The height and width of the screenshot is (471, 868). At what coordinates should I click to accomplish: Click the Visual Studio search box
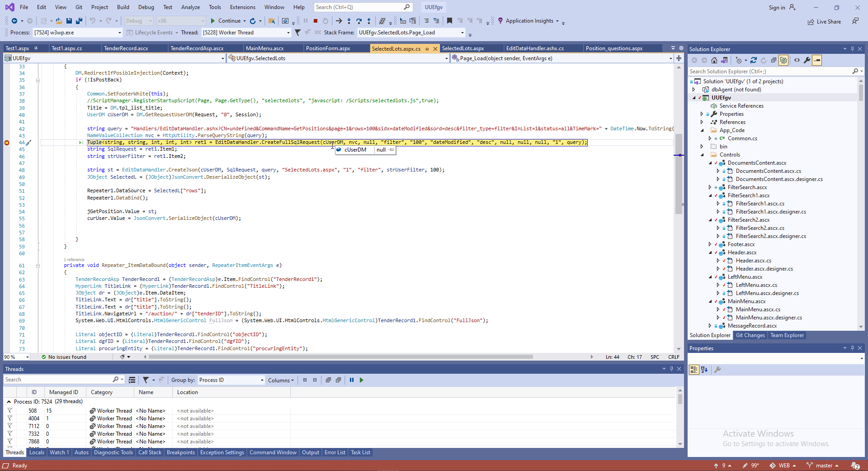point(363,7)
